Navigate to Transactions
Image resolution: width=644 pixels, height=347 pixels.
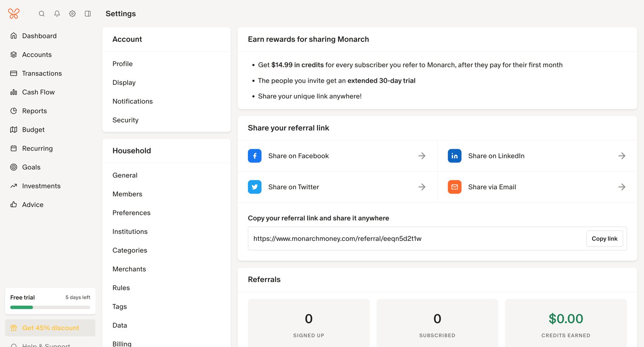(50, 73)
